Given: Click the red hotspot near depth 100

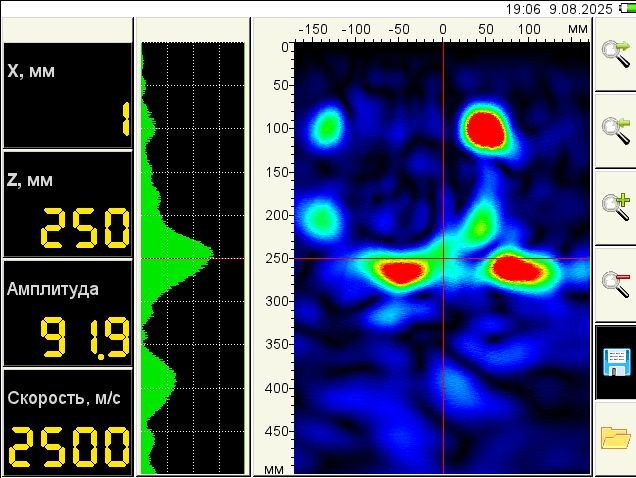Looking at the screenshot, I should [485, 128].
